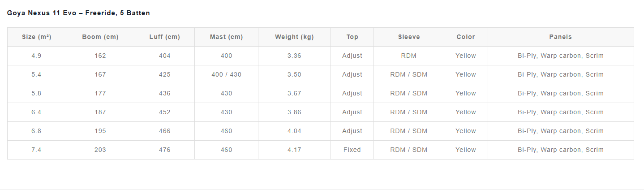Click the 400 / 430 mast cell
This screenshot has width=644, height=194.
[x=226, y=75]
